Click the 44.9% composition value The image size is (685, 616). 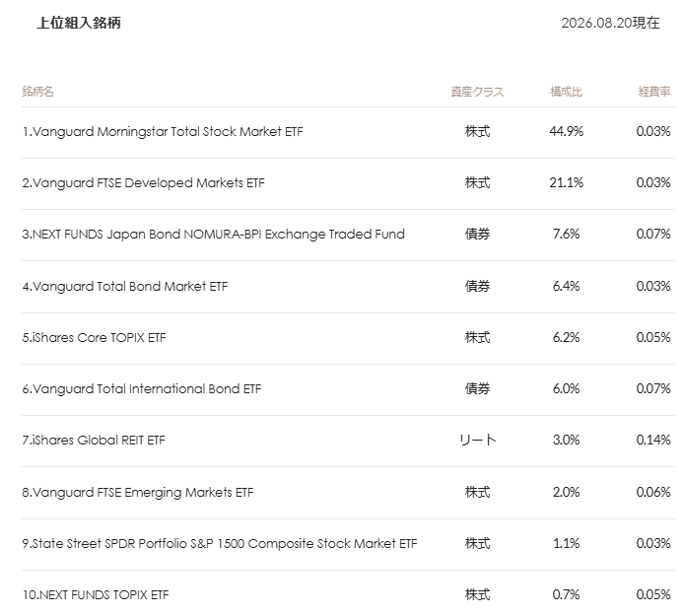point(566,131)
